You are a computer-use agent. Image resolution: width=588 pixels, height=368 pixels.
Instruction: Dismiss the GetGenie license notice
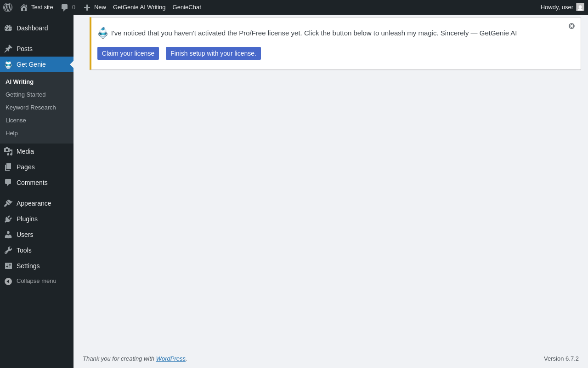click(571, 26)
